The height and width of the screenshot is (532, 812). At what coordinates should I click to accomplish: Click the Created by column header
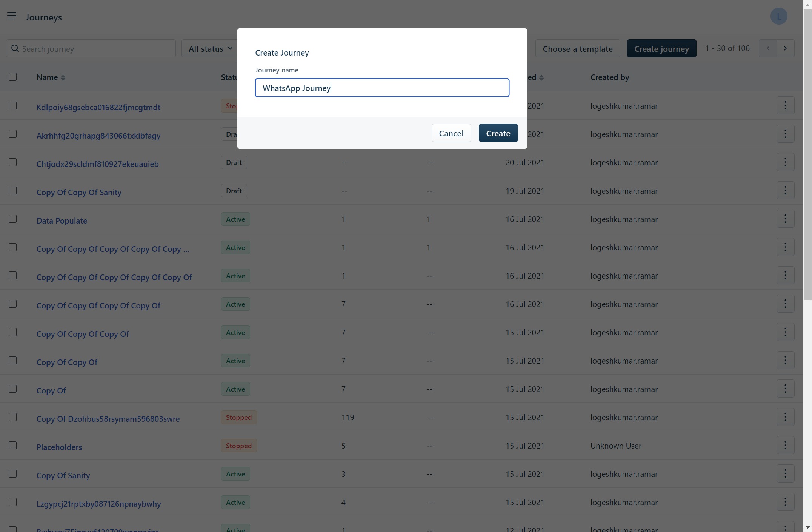click(610, 77)
